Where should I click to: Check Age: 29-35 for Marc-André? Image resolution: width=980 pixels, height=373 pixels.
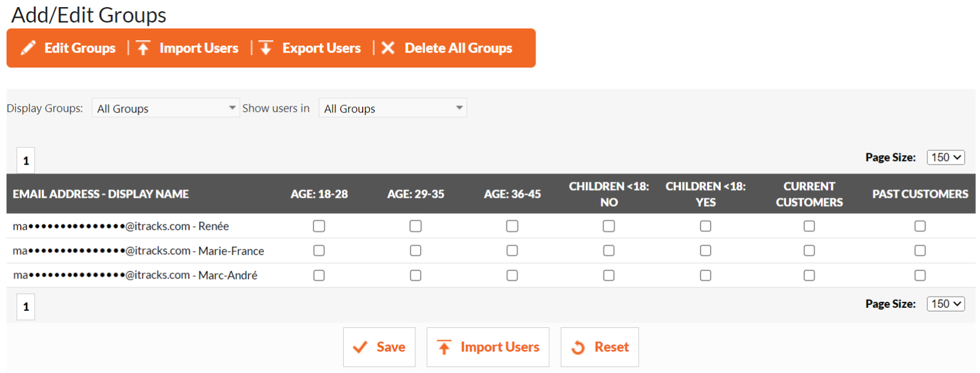click(415, 275)
